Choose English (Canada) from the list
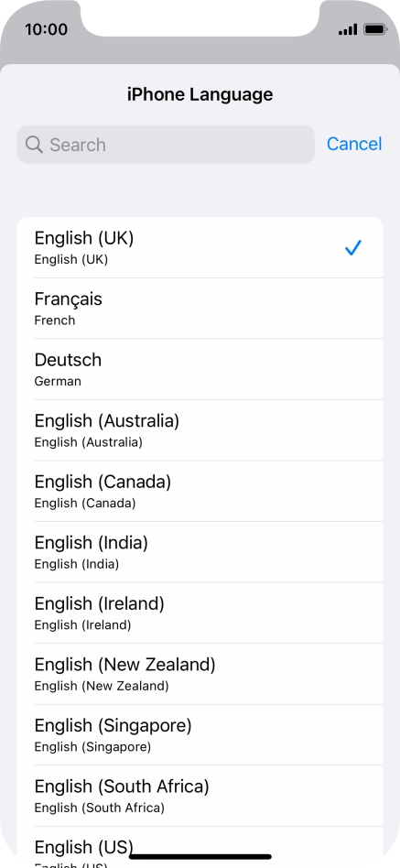The height and width of the screenshot is (868, 400). click(200, 491)
